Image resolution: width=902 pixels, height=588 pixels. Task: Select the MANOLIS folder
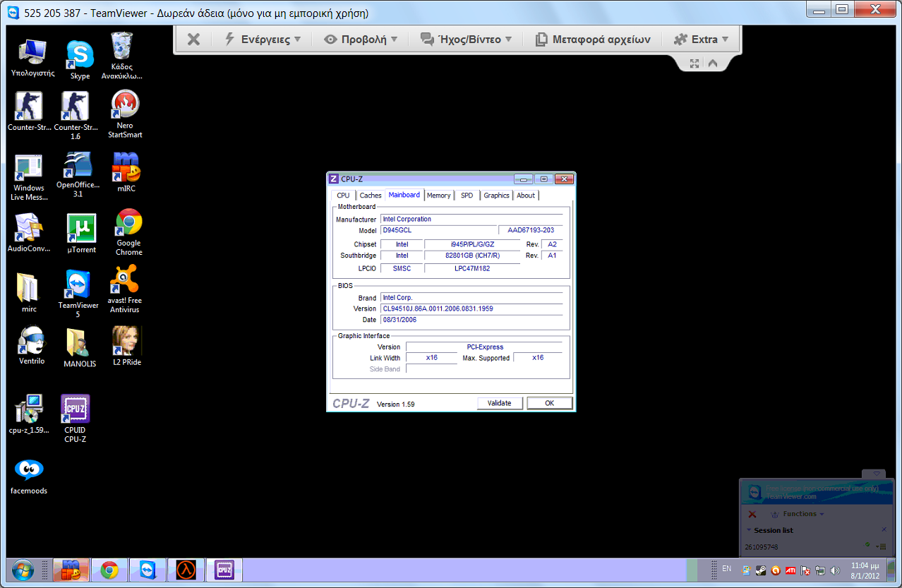80,347
